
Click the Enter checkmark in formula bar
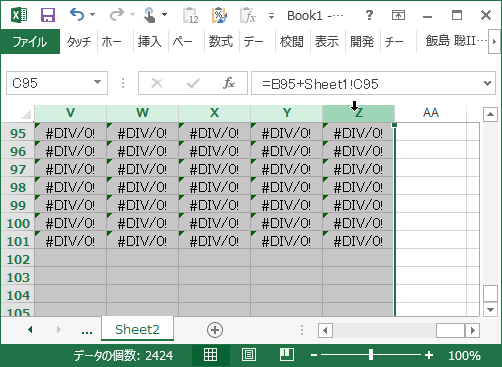[193, 83]
